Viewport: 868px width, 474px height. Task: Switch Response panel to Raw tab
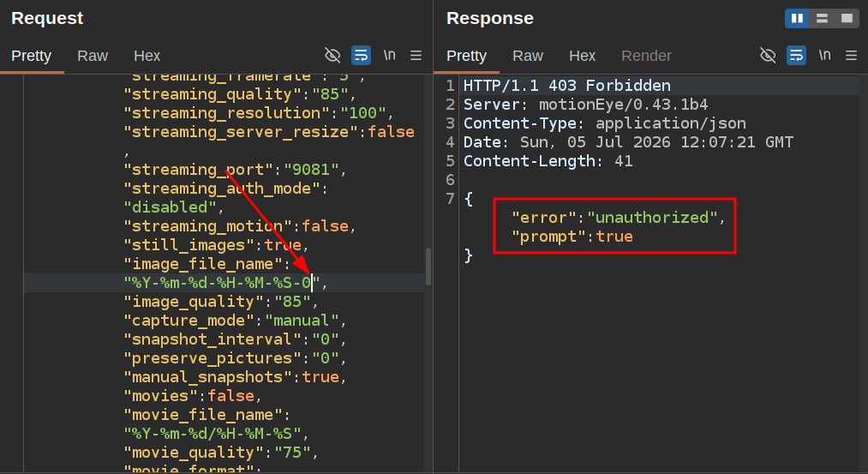coord(528,56)
